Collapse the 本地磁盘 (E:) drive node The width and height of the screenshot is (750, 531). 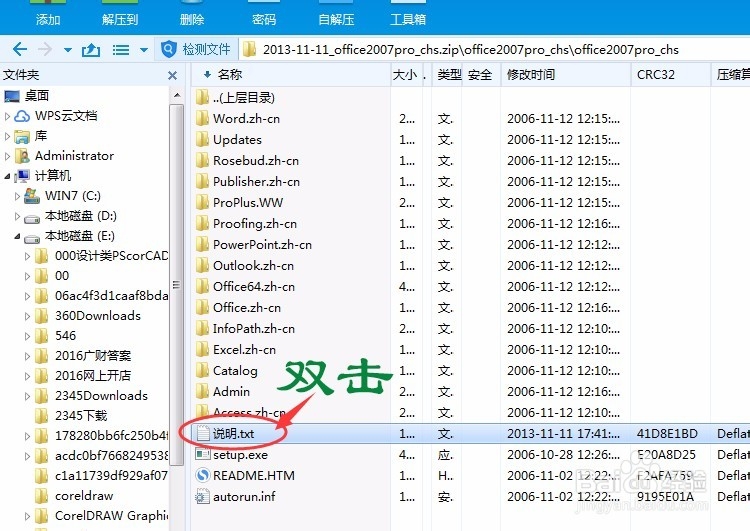pos(17,236)
